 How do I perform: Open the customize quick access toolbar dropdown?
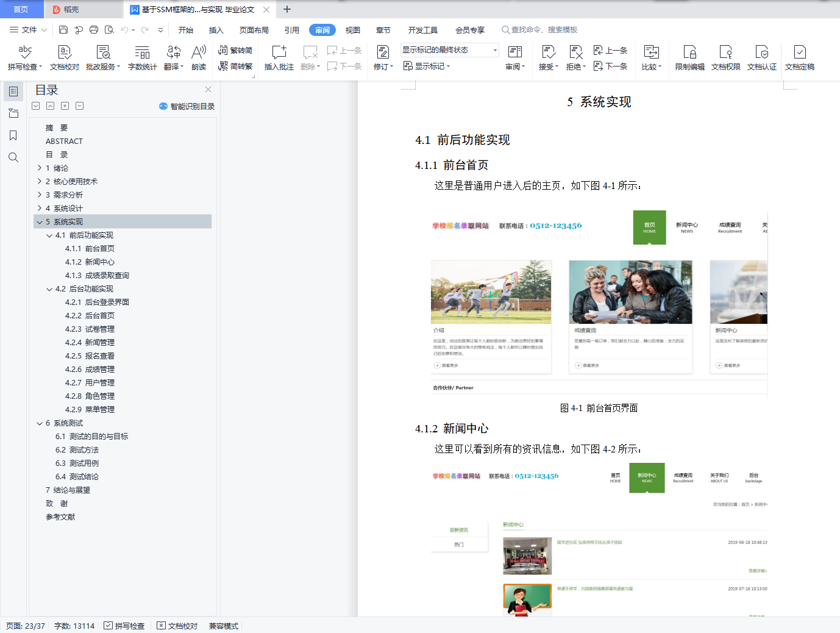point(160,30)
